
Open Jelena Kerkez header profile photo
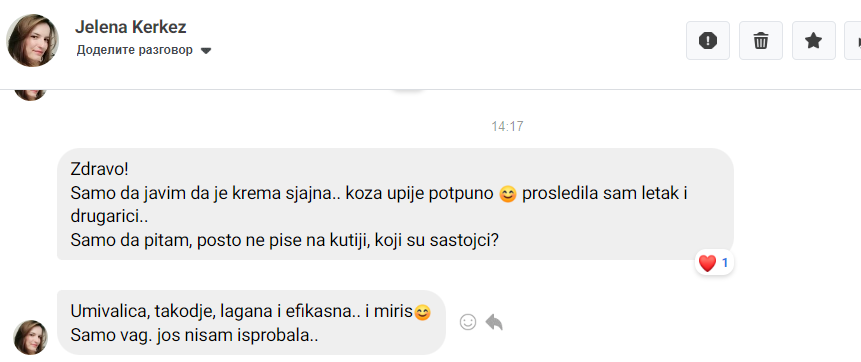pos(32,41)
